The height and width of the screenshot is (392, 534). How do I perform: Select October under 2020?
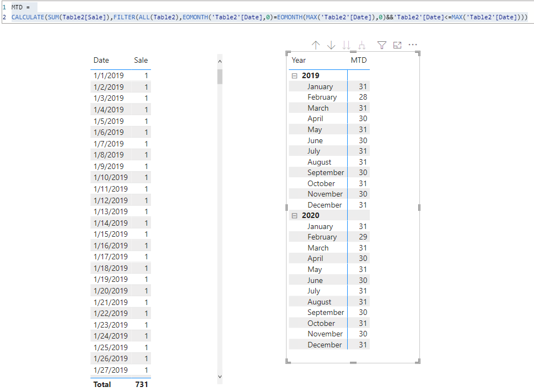[x=321, y=323]
